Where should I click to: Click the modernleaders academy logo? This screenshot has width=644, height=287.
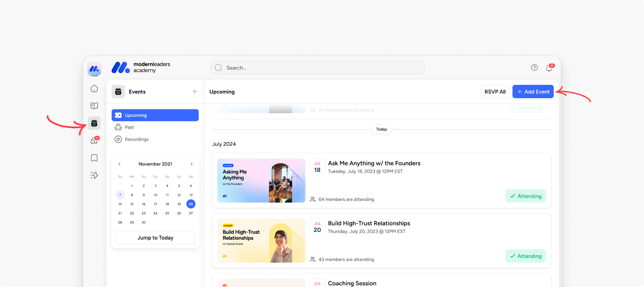coord(141,67)
